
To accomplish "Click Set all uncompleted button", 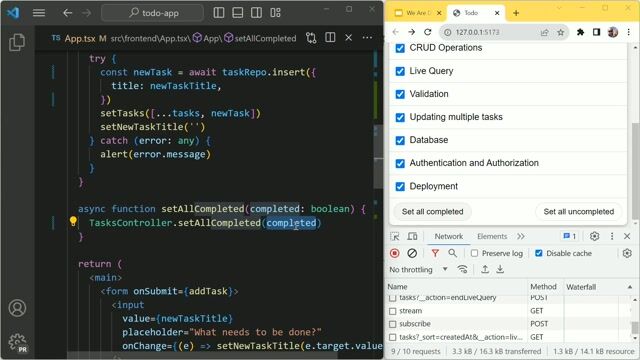I will point(578,211).
